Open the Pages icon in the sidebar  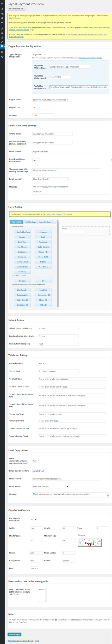[x=2, y=18]
